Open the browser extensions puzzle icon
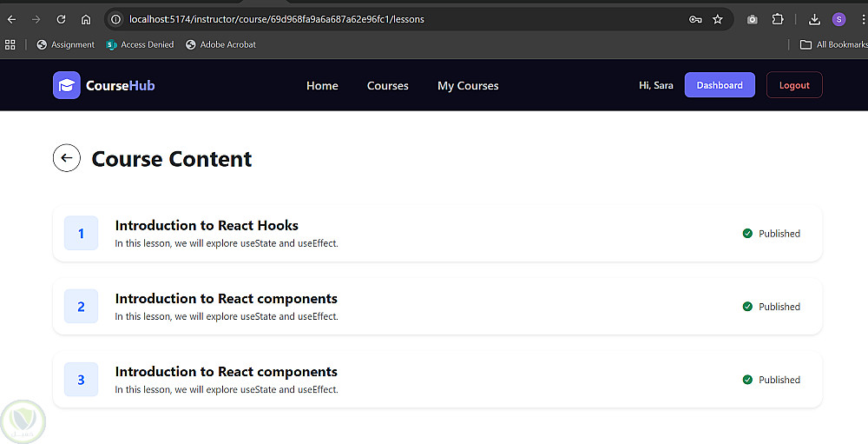The image size is (868, 444). tap(778, 19)
